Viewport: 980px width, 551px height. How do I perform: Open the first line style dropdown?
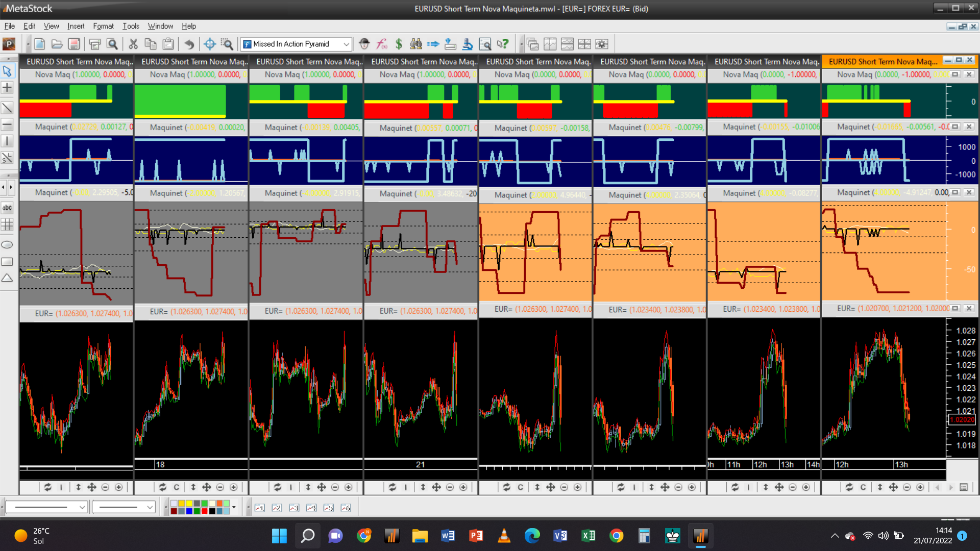tap(82, 507)
